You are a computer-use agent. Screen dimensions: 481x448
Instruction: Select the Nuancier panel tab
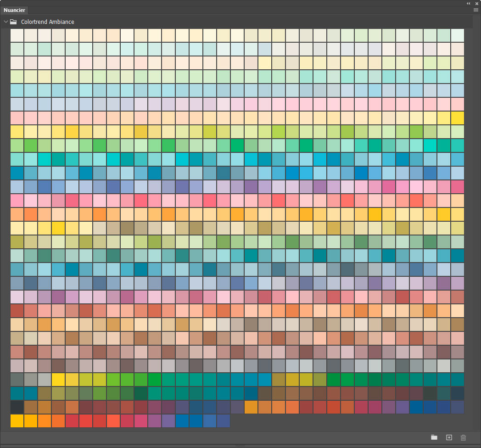tap(14, 10)
